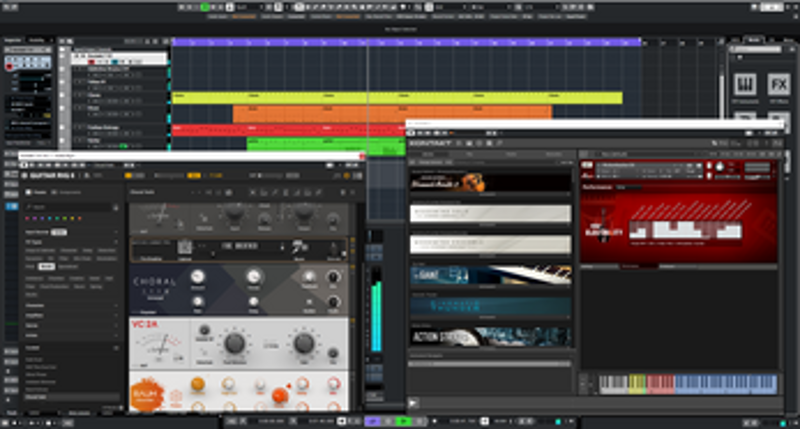Screen dimensions: 800x429
Task: Click the lock icon beside Guitar Rig search field
Action: point(116,207)
